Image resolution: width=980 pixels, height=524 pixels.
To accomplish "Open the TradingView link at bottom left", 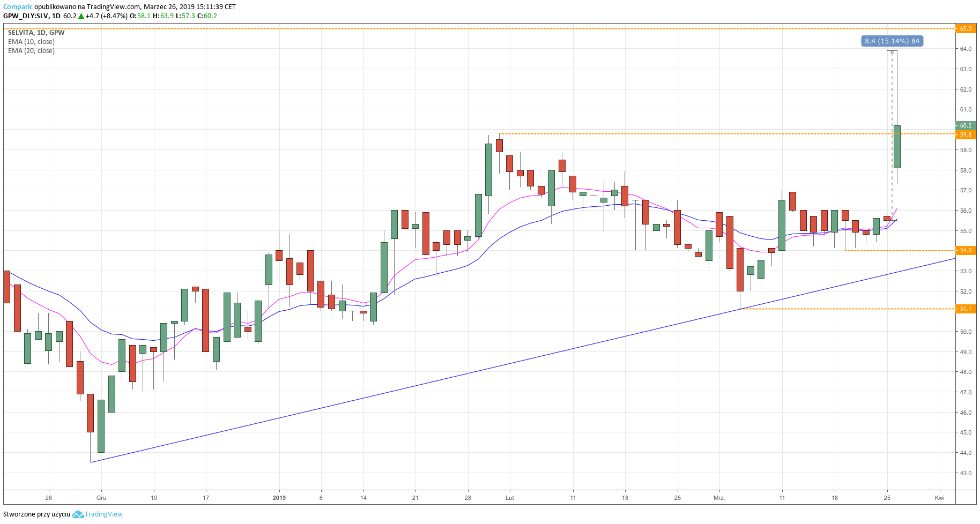I will (x=103, y=514).
